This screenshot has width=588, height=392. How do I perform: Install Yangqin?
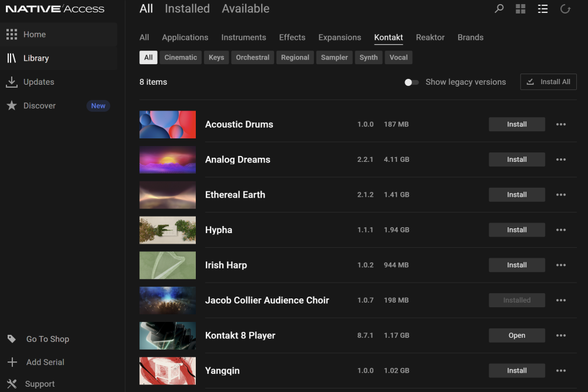(517, 371)
